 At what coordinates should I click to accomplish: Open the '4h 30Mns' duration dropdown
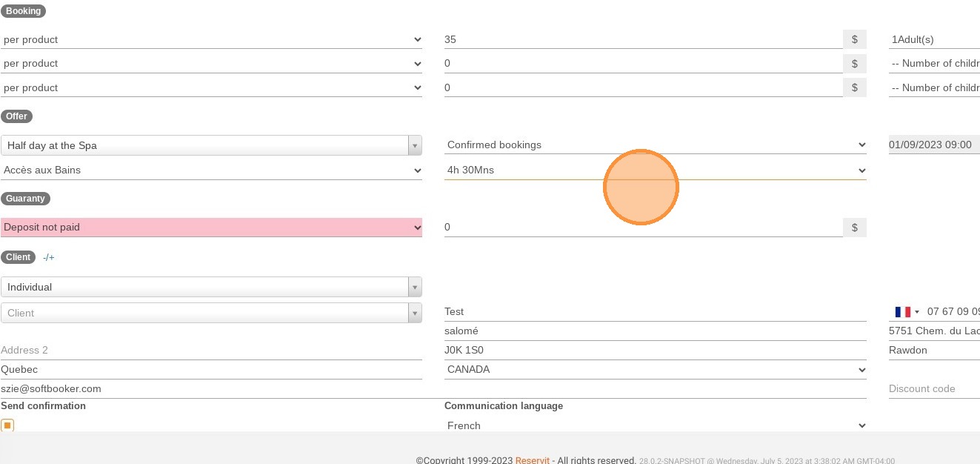[x=656, y=170]
